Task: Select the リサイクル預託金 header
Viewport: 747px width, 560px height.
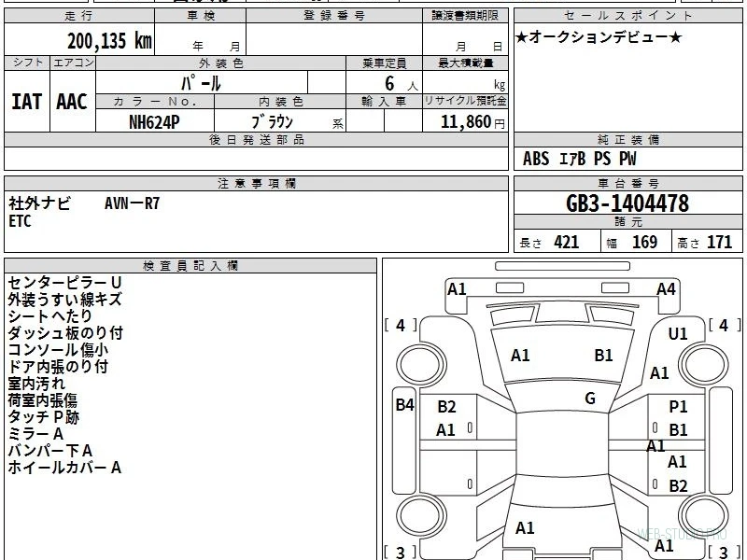Action: [465, 101]
